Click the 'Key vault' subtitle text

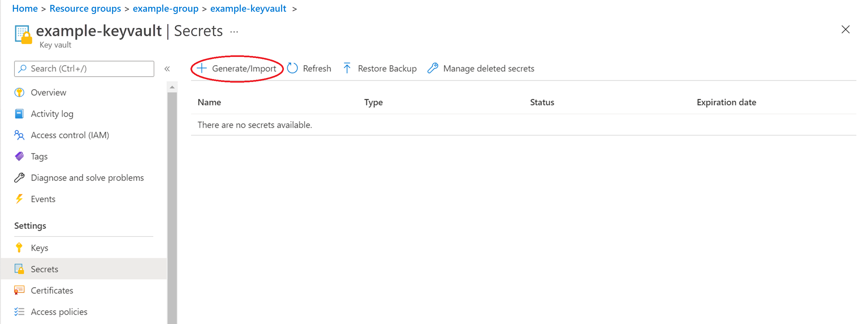(55, 45)
